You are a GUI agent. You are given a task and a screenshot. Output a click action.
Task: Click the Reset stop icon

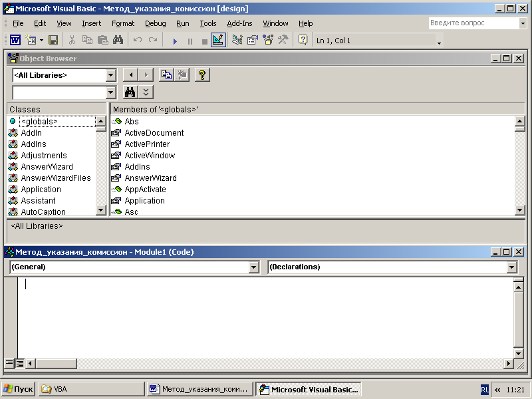(x=204, y=41)
